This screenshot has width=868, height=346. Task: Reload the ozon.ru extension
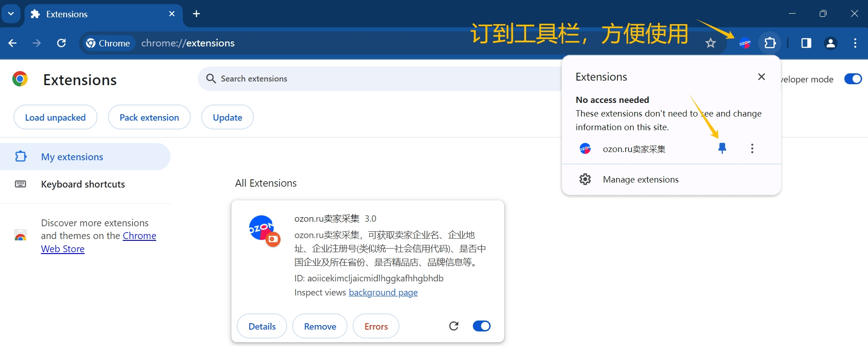(454, 326)
